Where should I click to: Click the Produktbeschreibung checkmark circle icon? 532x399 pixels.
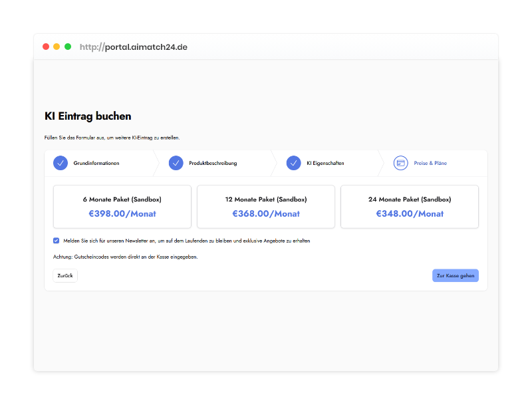coord(176,163)
